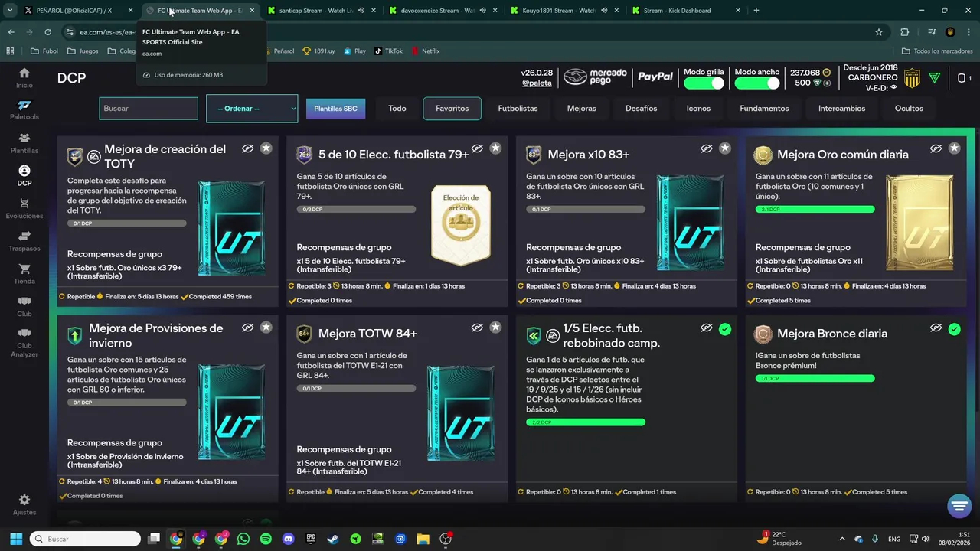
Task: Open Steam from the taskbar
Action: pos(333,539)
